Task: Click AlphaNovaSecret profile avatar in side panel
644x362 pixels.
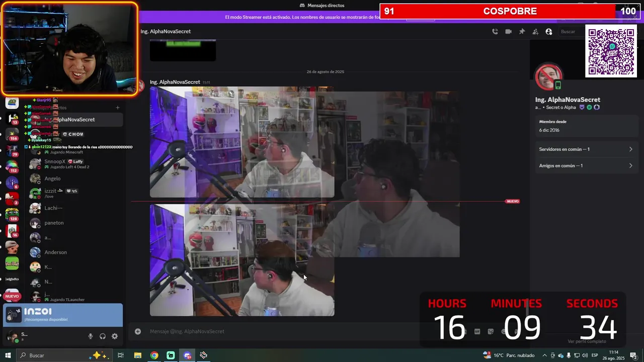Action: 548,77
